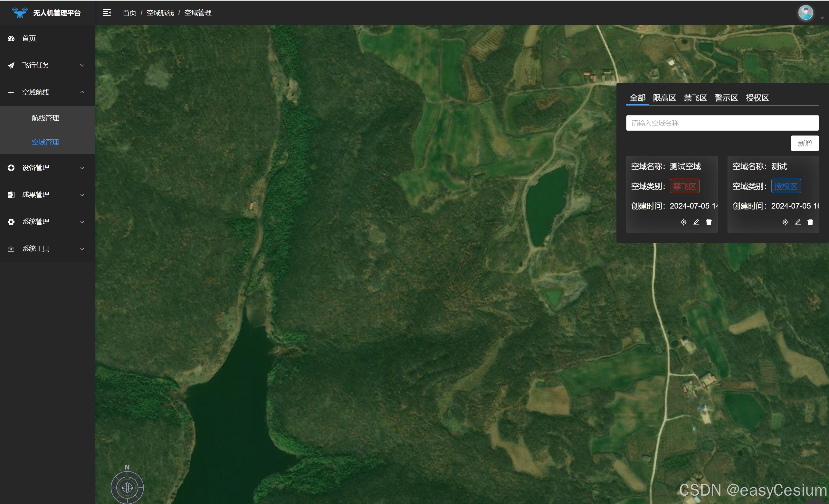The height and width of the screenshot is (504, 829).
Task: Open the user avatar menu
Action: [806, 13]
